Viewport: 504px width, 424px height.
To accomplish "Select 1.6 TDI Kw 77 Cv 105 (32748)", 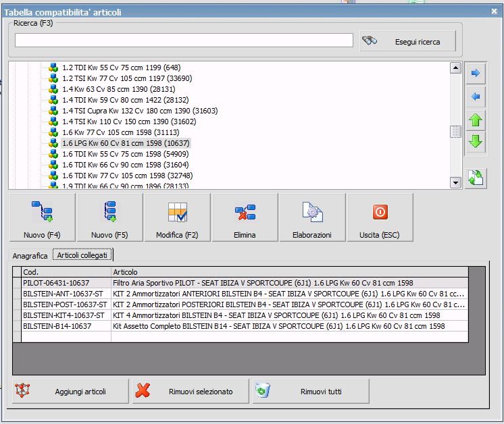I will point(127,176).
